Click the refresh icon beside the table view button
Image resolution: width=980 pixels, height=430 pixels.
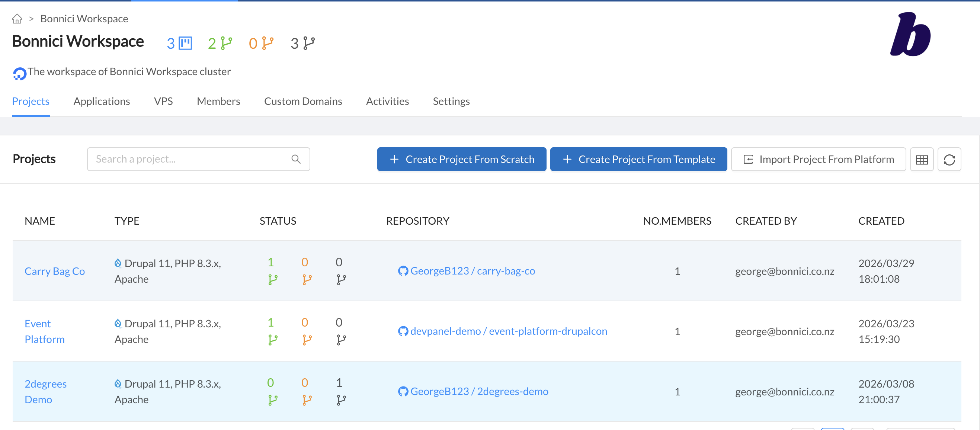tap(949, 159)
